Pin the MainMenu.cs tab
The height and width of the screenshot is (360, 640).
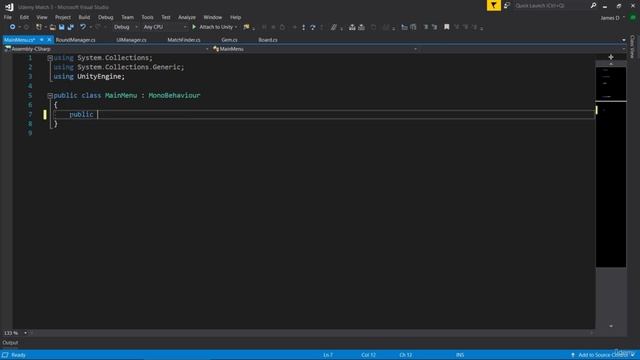(x=42, y=40)
